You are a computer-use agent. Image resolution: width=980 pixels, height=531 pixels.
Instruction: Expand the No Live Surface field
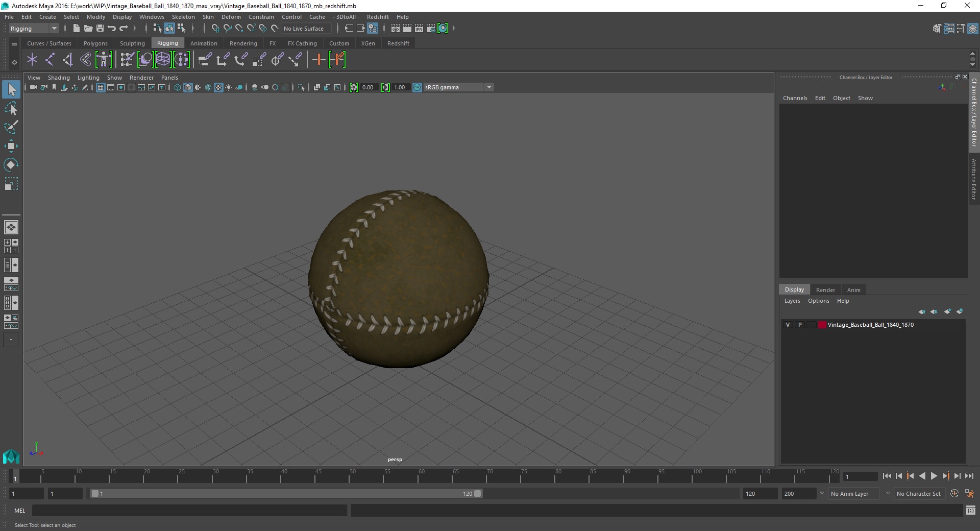(306, 29)
